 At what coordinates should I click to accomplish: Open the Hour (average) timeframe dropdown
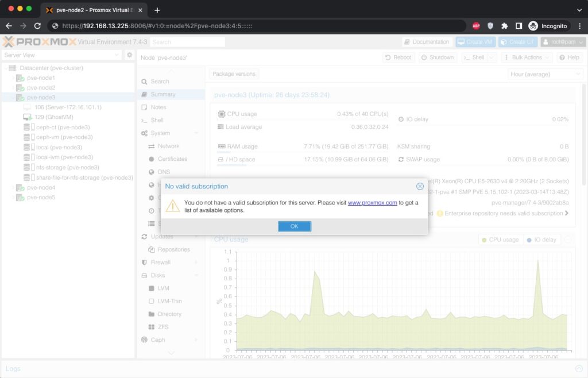pos(545,74)
